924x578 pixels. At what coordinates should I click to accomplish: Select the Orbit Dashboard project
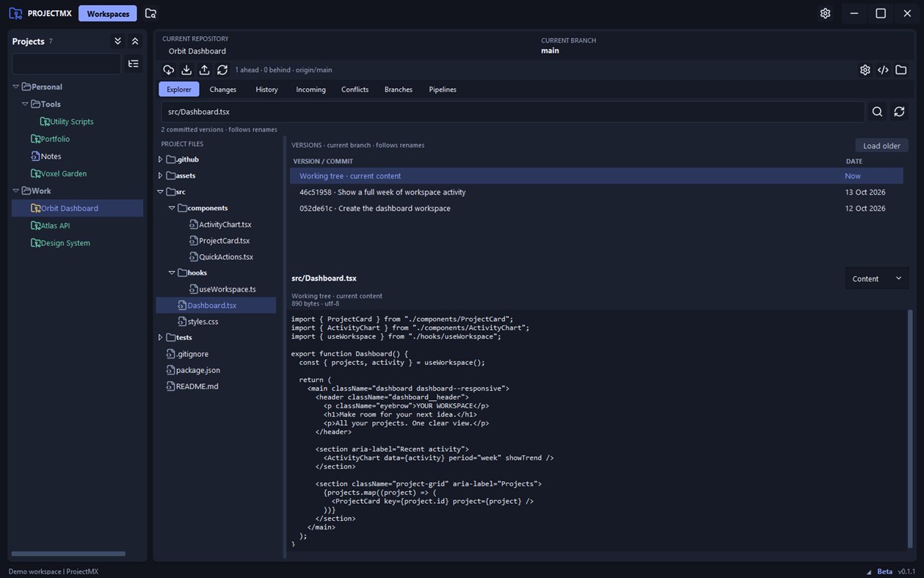click(77, 208)
